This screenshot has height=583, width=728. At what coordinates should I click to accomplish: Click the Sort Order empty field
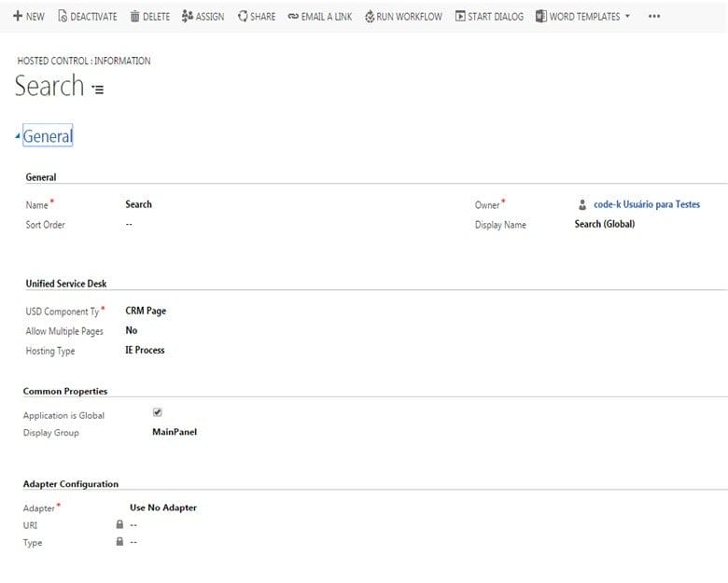pos(129,225)
